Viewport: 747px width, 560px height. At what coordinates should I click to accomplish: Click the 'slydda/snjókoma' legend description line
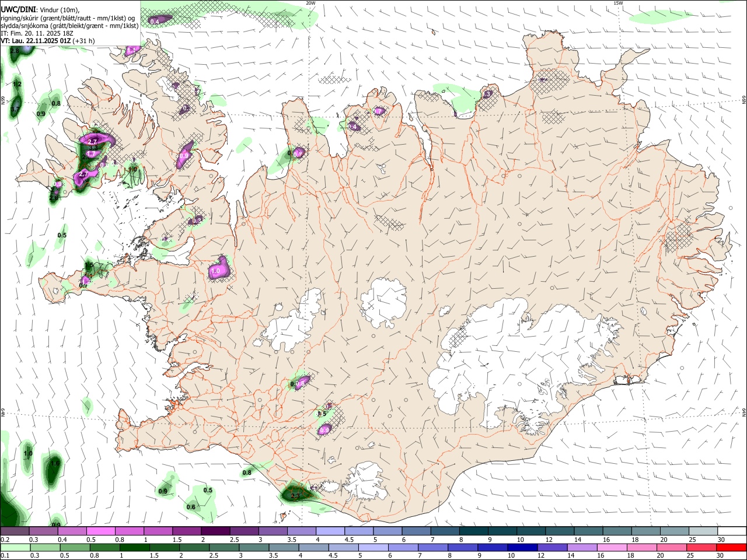pos(69,26)
